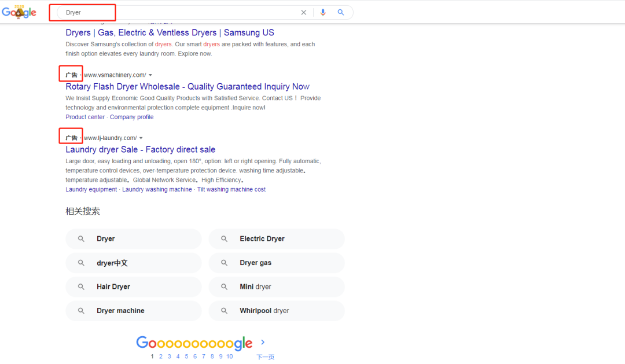This screenshot has width=625, height=364.
Task: Click the 相关搜索 heading text
Action: coord(83,211)
